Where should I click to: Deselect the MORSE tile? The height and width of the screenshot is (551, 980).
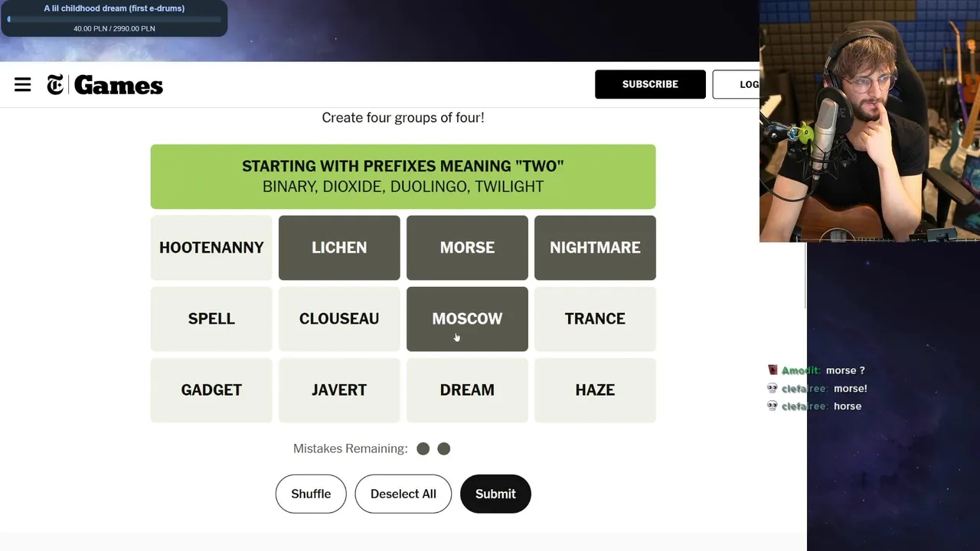point(467,248)
